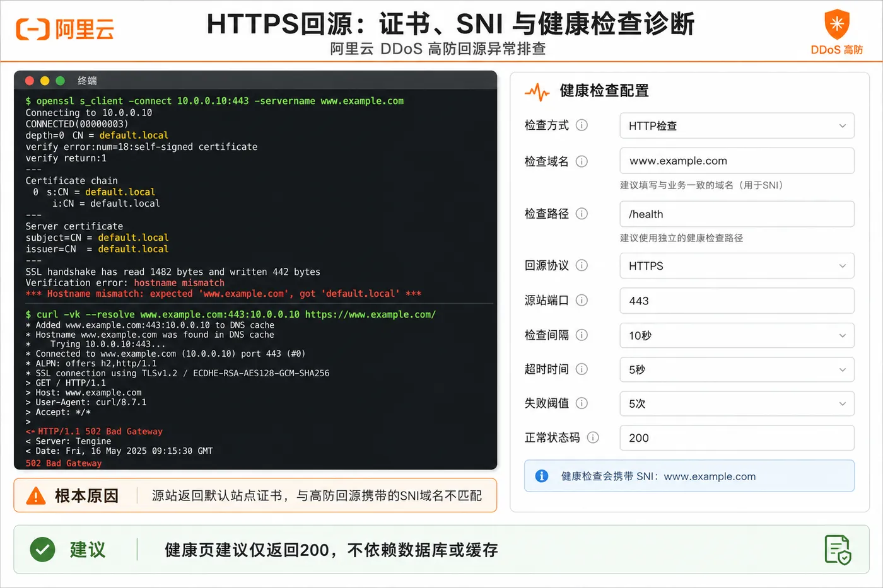Screen dimensions: 883x588
Task: Click the 'CONNECTED(00000003)' line
Action: point(77,124)
